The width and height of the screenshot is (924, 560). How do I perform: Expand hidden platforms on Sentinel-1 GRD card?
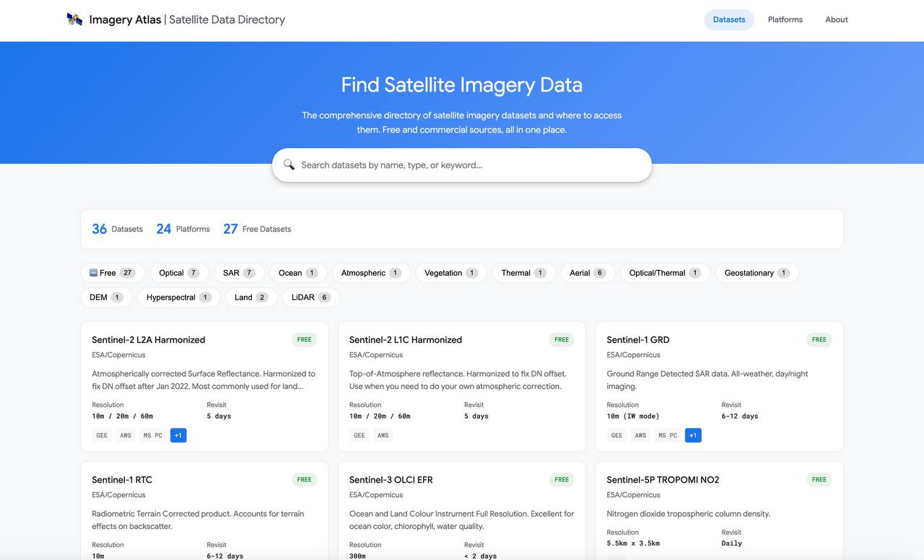(x=693, y=435)
